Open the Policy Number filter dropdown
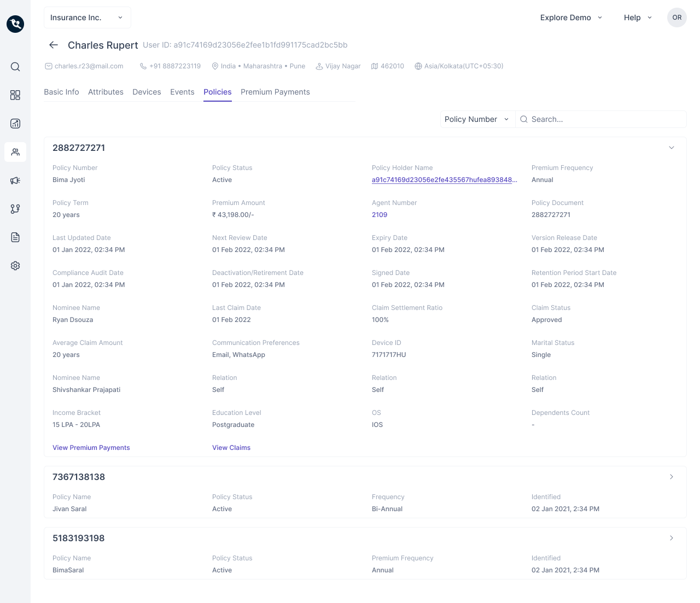Image resolution: width=700 pixels, height=603 pixels. click(x=477, y=119)
